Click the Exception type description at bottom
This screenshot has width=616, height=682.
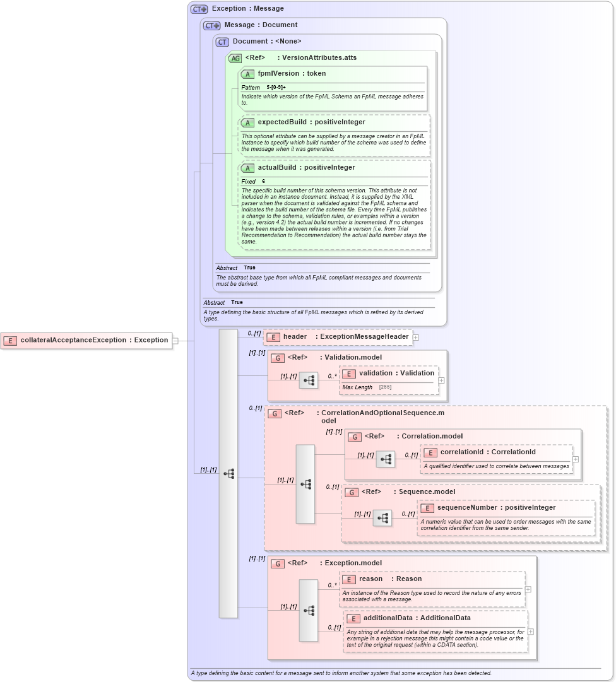[341, 673]
